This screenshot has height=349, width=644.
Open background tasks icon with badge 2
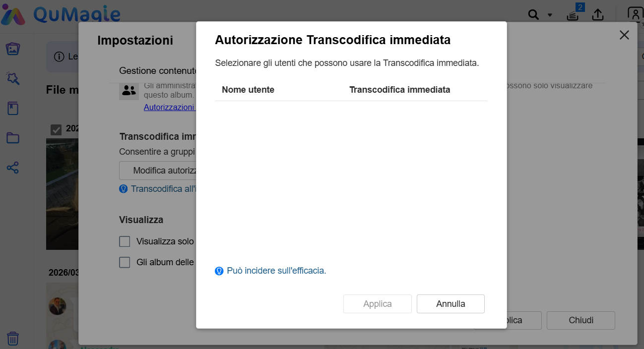pyautogui.click(x=573, y=15)
